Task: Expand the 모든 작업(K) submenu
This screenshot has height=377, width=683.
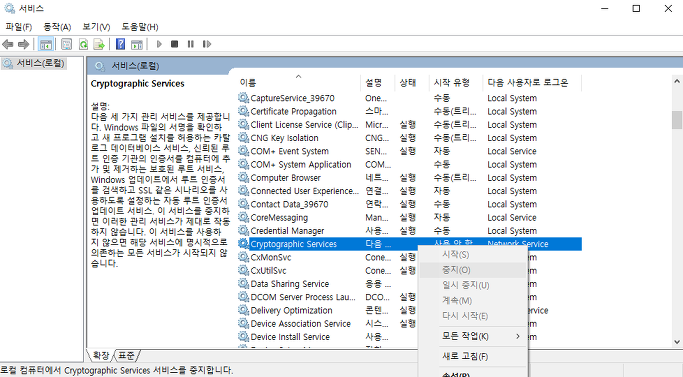Action: point(473,336)
